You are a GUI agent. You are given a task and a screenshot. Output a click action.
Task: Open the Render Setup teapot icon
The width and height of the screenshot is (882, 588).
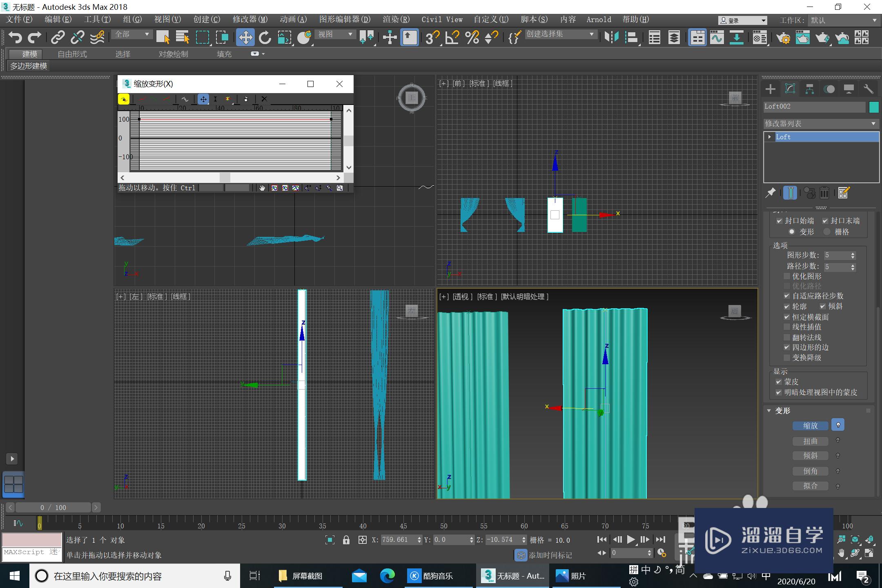click(784, 38)
